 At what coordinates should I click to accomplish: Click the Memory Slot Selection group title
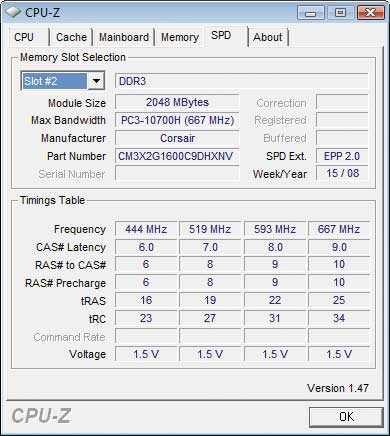coord(73,57)
